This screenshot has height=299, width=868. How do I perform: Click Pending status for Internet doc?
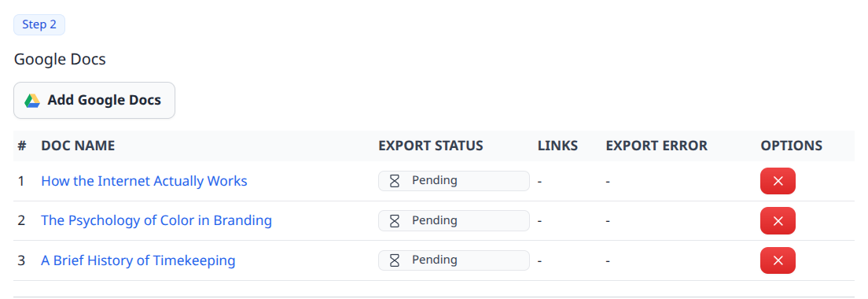click(x=454, y=181)
